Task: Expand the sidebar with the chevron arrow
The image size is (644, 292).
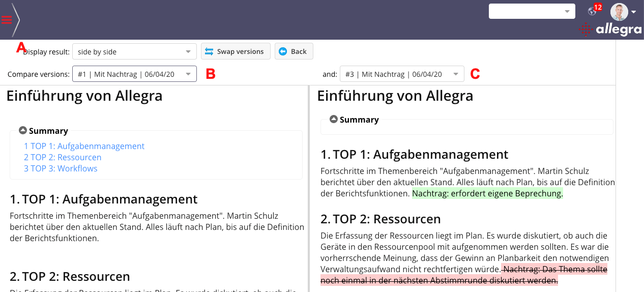Action: pyautogui.click(x=16, y=20)
